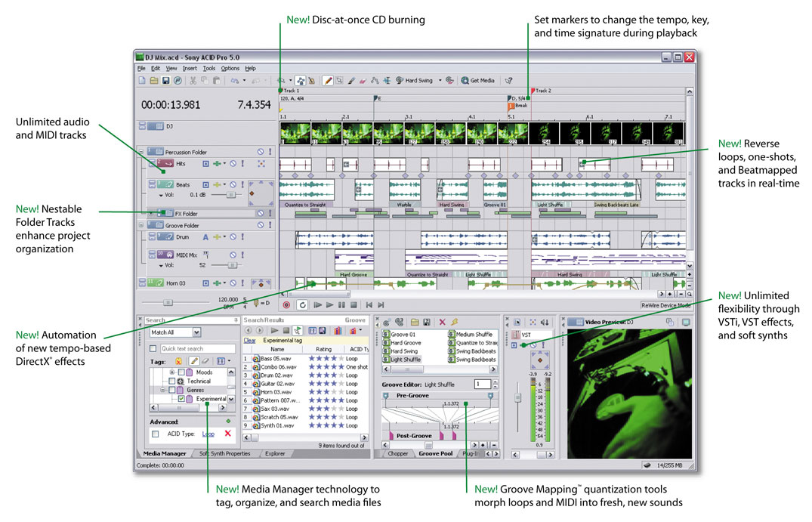The height and width of the screenshot is (522, 812).
Task: Open the Tools menu
Action: click(x=209, y=68)
